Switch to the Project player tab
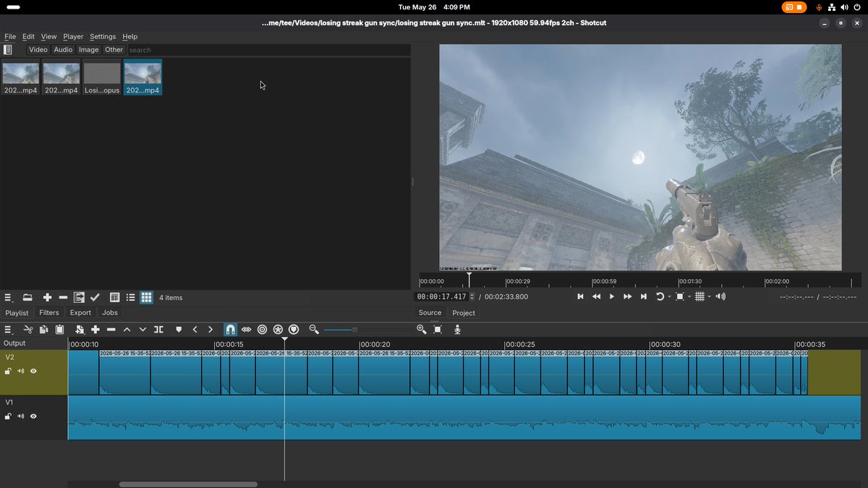This screenshot has width=868, height=488. click(464, 312)
